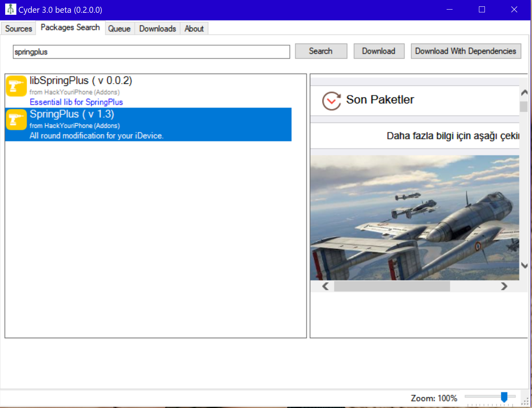532x408 pixels.
Task: Select libSpringPlus ( v 0.0.2) entry
Action: [x=148, y=91]
